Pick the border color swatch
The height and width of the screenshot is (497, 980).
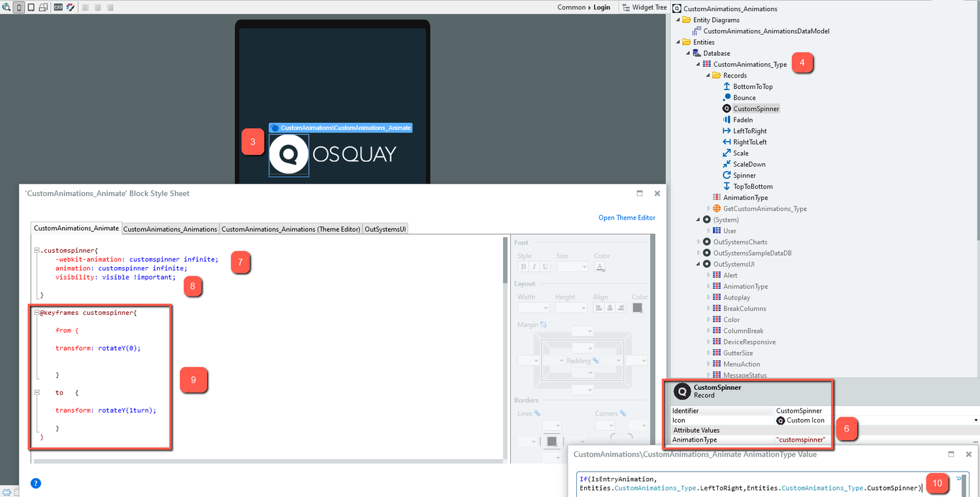(x=552, y=441)
